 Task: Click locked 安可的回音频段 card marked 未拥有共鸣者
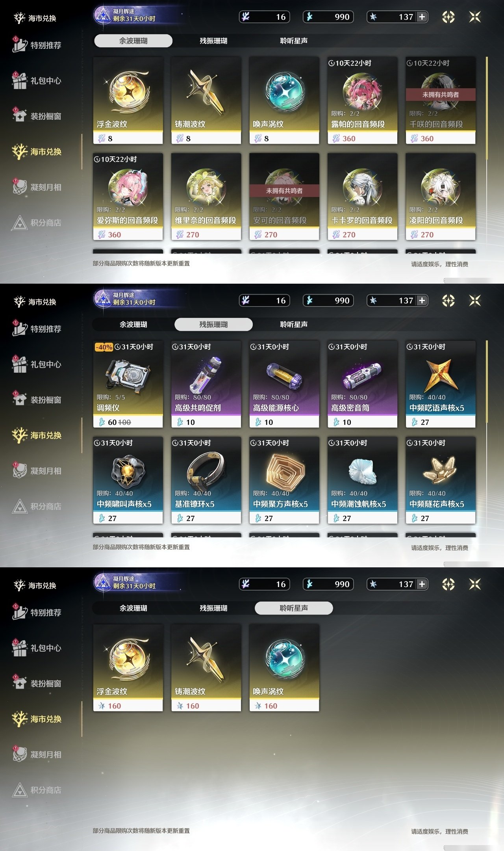pos(284,197)
